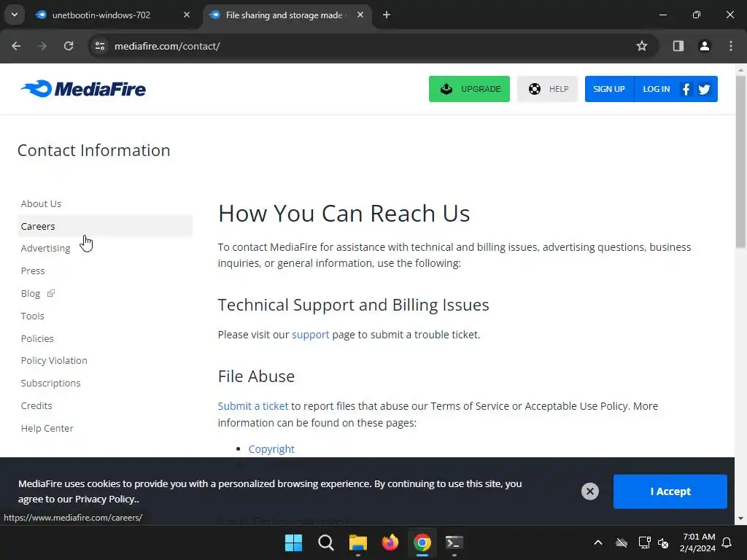The width and height of the screenshot is (747, 560).
Task: View site information icon in address bar
Action: point(100,46)
